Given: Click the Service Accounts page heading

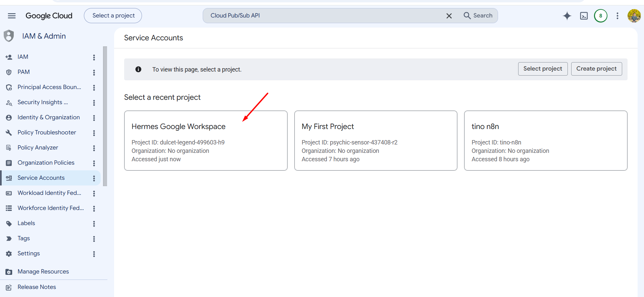Looking at the screenshot, I should coord(153,38).
